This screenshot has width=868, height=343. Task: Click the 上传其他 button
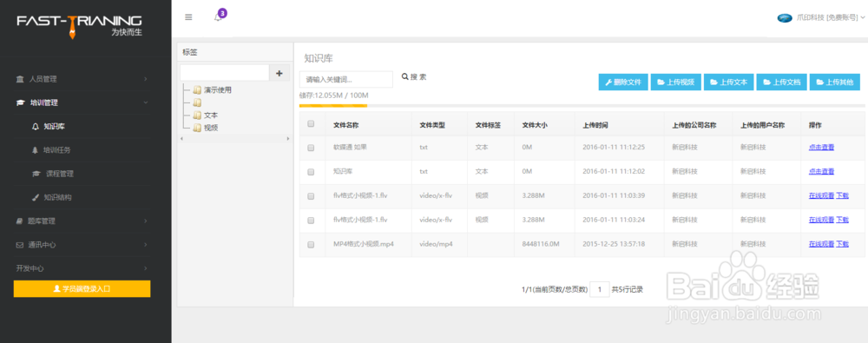835,82
